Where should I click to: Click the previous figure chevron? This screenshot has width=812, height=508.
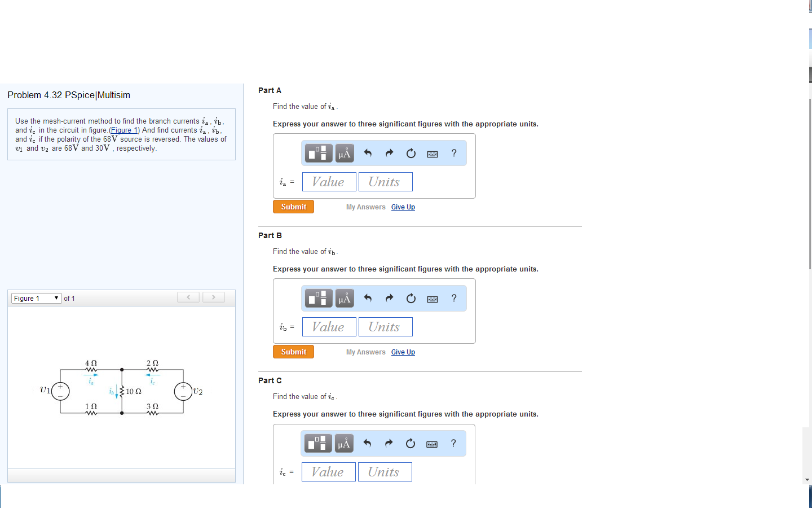click(188, 297)
